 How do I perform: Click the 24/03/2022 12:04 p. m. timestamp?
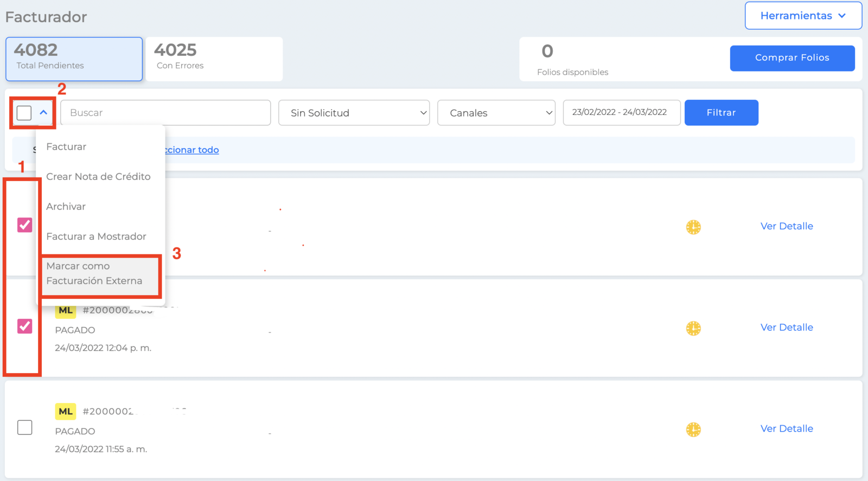103,348
